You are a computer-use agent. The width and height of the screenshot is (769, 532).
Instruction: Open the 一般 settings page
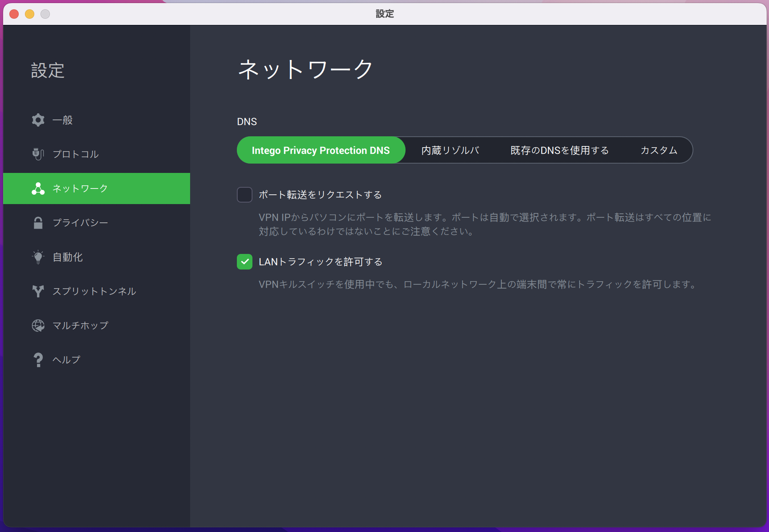[97, 120]
